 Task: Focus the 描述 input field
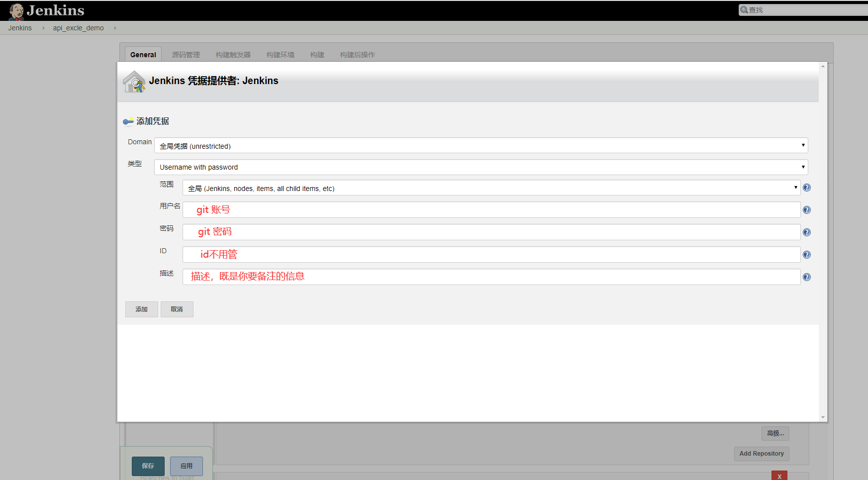[491, 277]
